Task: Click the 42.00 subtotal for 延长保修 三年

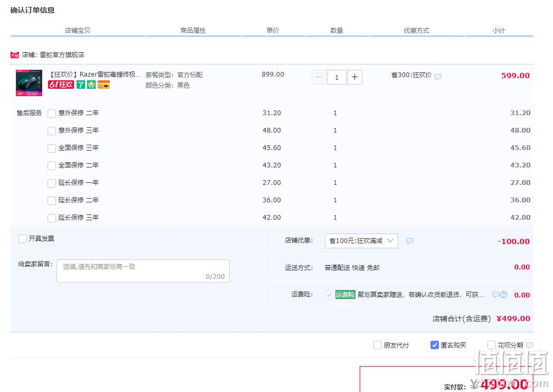Action: (520, 217)
